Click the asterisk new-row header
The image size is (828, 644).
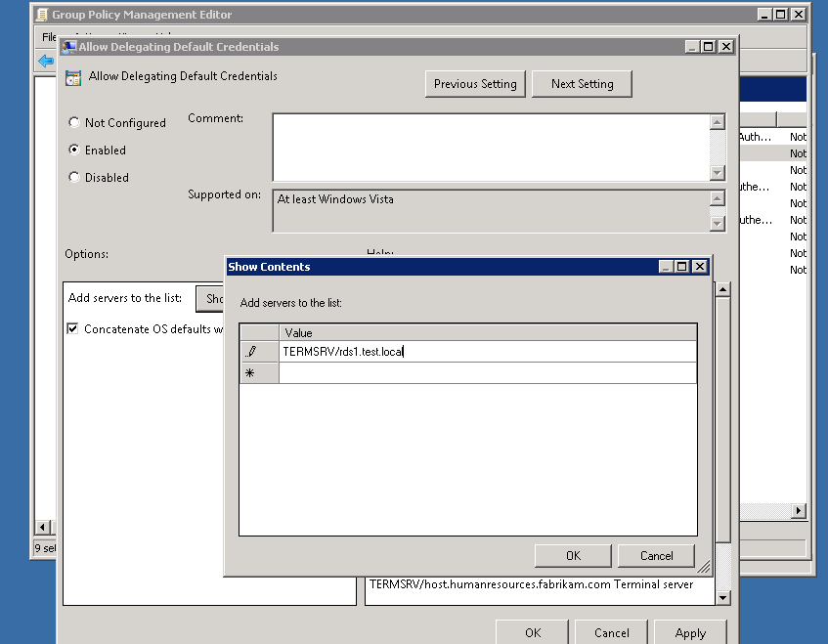click(x=259, y=372)
